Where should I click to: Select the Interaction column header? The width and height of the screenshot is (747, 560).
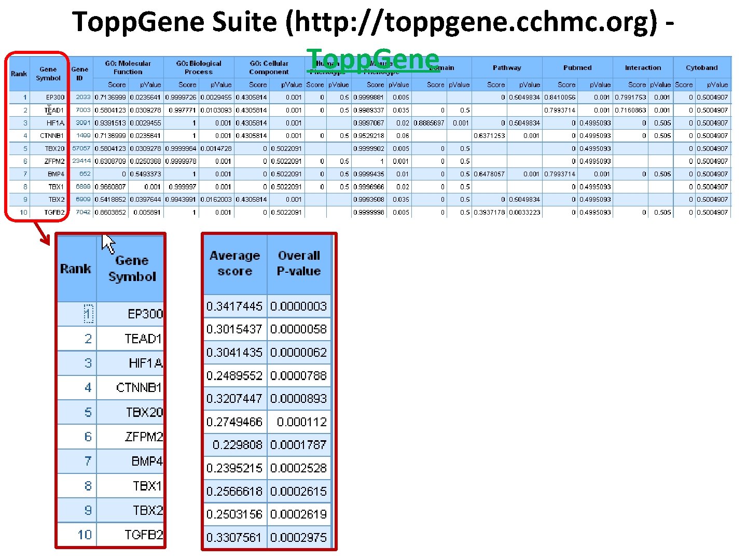tap(643, 67)
